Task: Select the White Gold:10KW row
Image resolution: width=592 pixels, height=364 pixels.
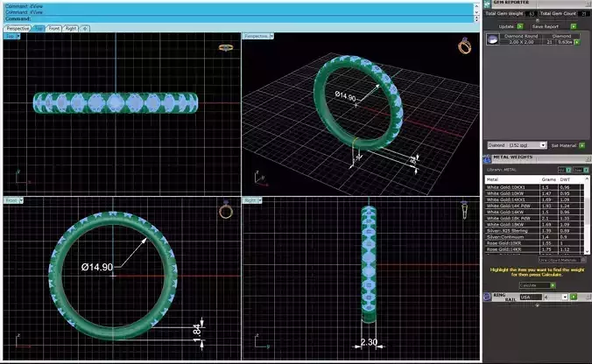Action: (534, 193)
